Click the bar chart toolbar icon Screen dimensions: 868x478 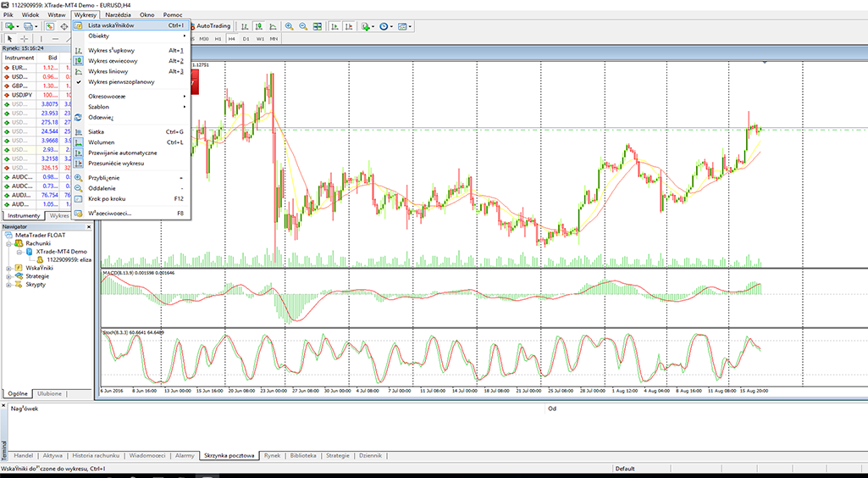[244, 26]
